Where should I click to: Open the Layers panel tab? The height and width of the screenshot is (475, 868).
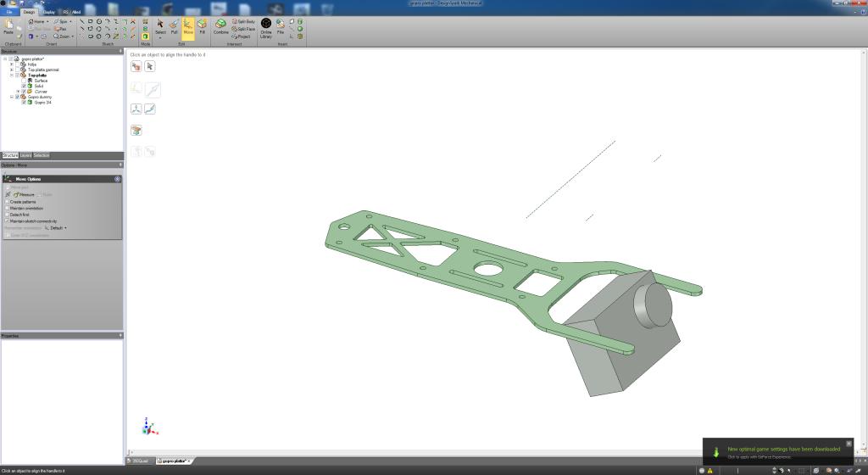click(x=25, y=155)
